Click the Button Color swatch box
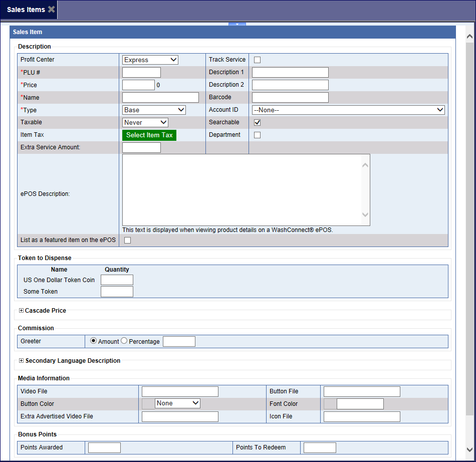The image size is (476, 462). click(148, 403)
